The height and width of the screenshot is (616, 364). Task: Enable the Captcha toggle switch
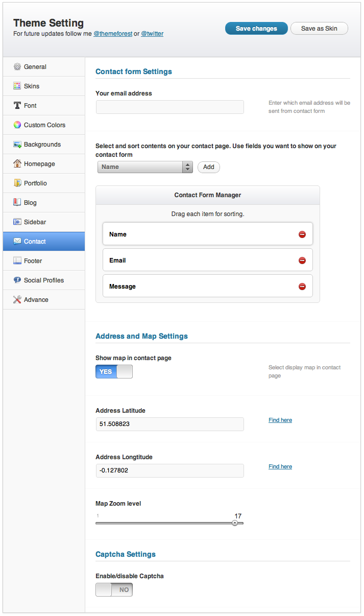(x=114, y=590)
